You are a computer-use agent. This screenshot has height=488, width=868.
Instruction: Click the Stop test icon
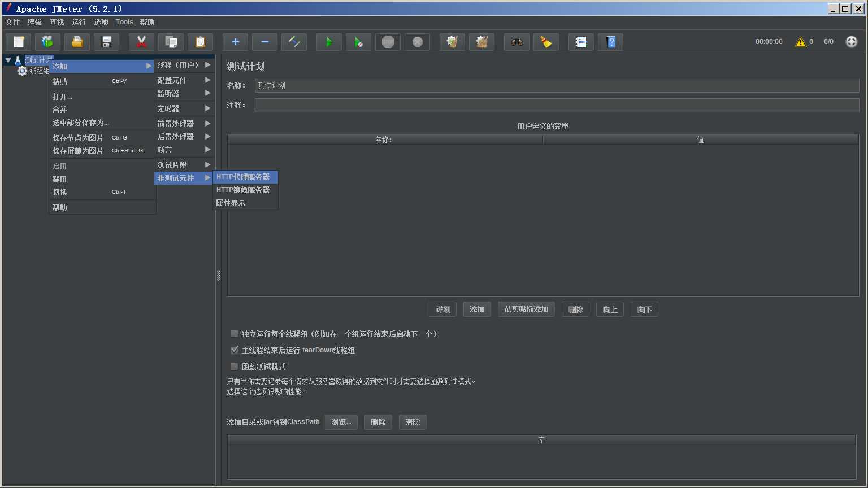pyautogui.click(x=388, y=42)
